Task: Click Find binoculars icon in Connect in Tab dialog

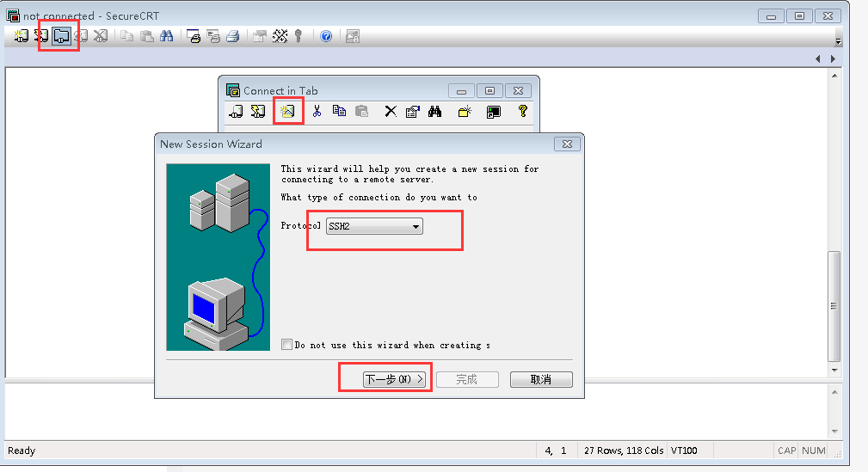Action: coord(435,111)
